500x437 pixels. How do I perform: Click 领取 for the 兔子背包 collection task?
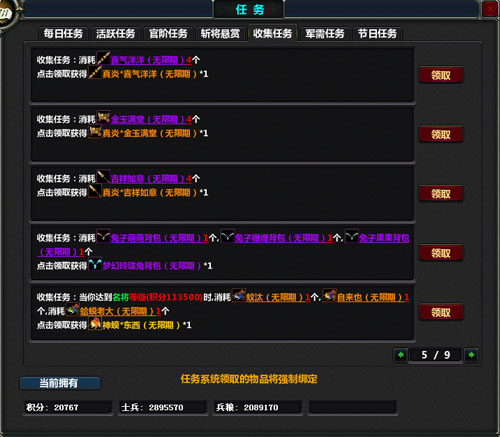coord(441,253)
